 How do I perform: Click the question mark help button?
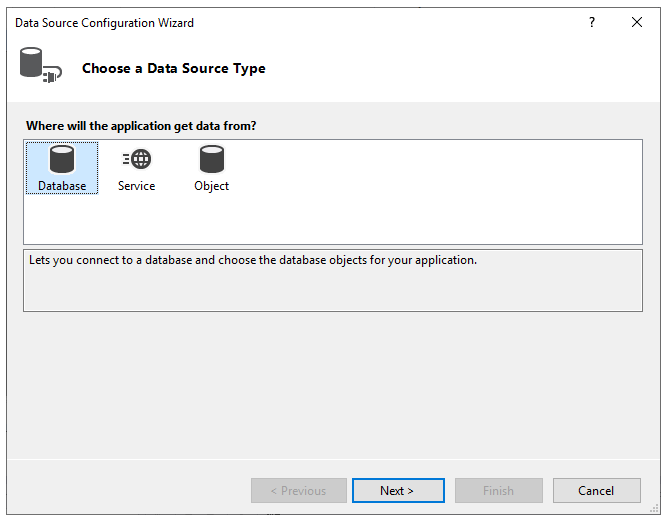[592, 22]
